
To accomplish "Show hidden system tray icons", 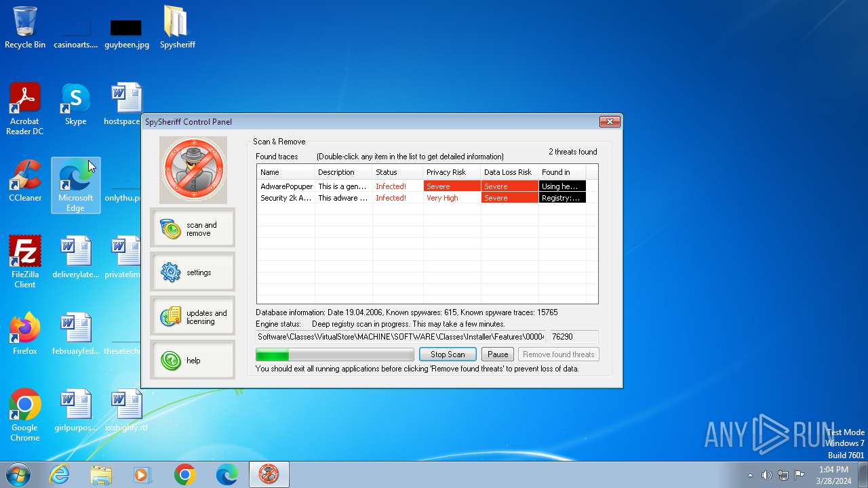I will coord(750,475).
